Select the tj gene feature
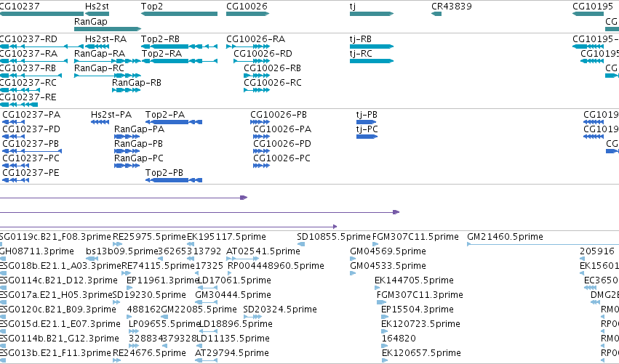This screenshot has height=364, width=619. click(372, 14)
